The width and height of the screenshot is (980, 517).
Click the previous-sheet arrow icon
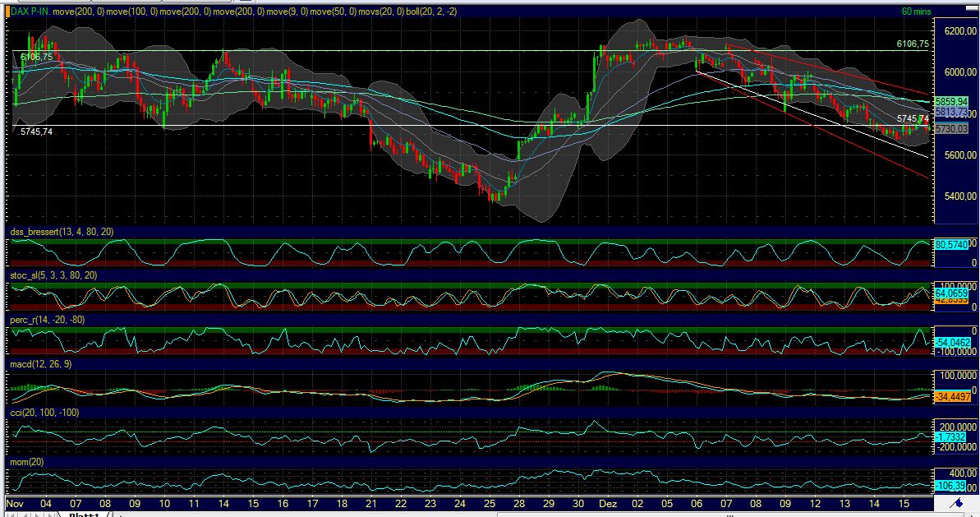(25, 513)
